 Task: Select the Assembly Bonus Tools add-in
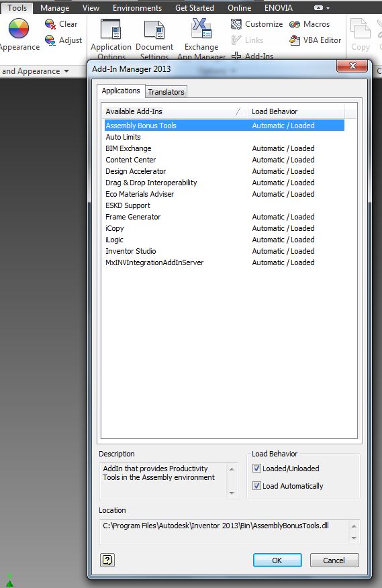click(x=224, y=126)
